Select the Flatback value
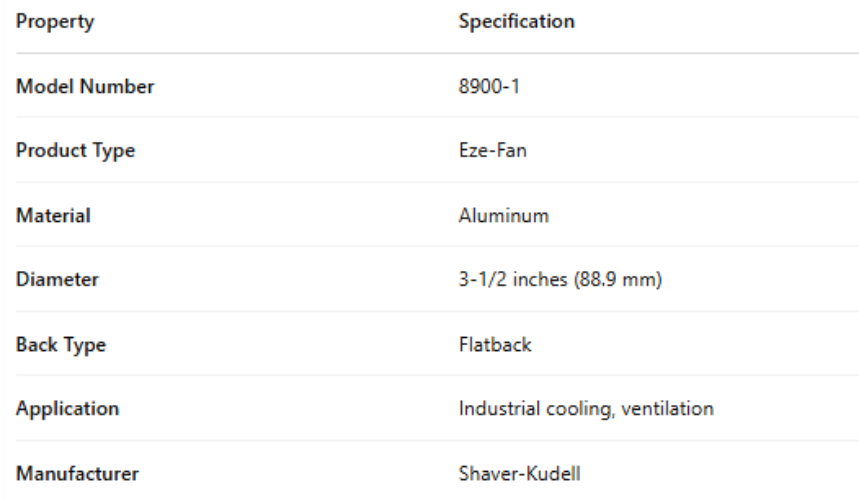The width and height of the screenshot is (859, 500). tap(495, 345)
